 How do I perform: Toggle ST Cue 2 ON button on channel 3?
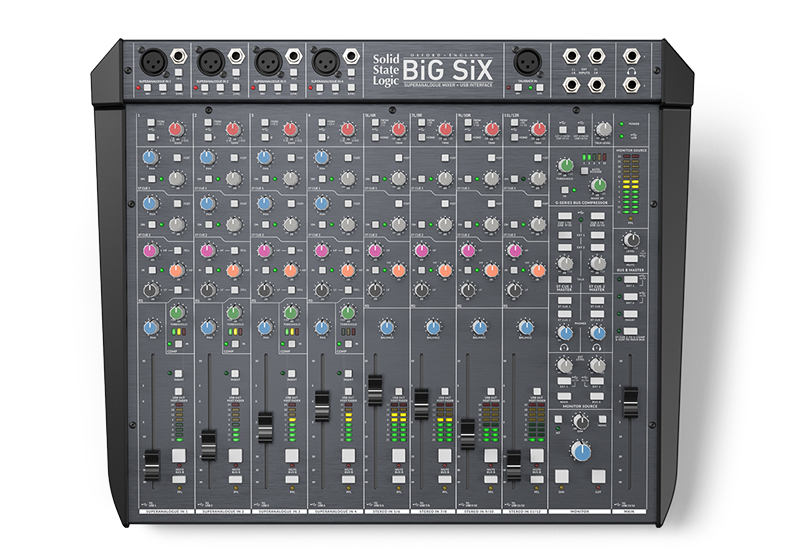point(265,224)
